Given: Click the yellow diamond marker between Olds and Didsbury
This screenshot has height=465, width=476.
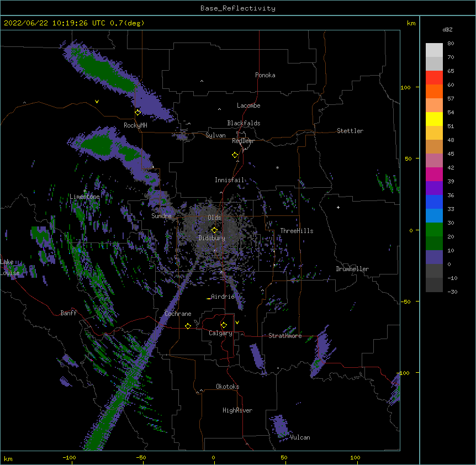Looking at the screenshot, I should [x=215, y=230].
